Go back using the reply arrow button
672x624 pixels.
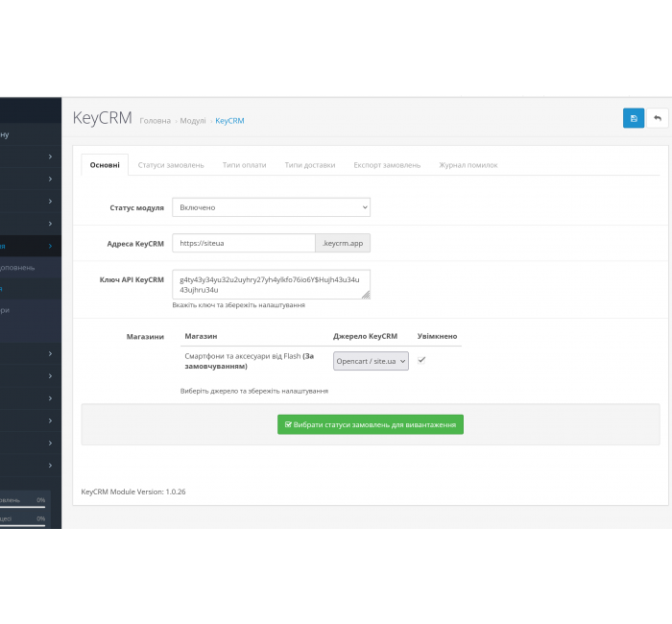pos(658,118)
